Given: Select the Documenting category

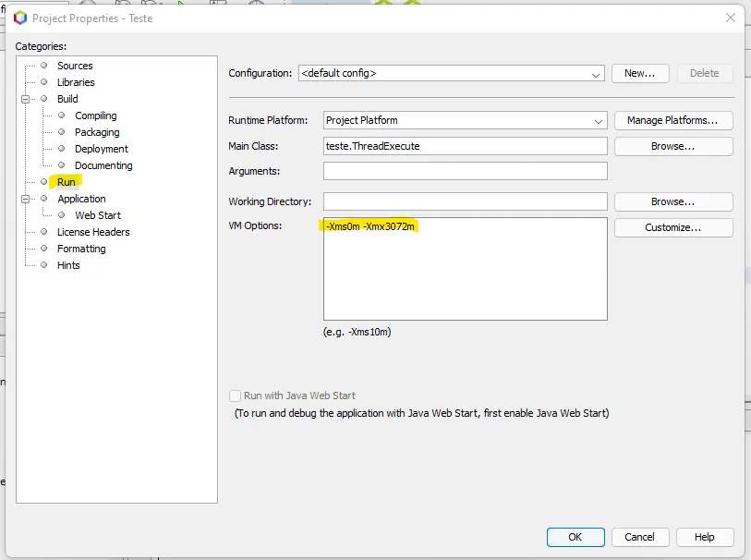Looking at the screenshot, I should coord(103,165).
